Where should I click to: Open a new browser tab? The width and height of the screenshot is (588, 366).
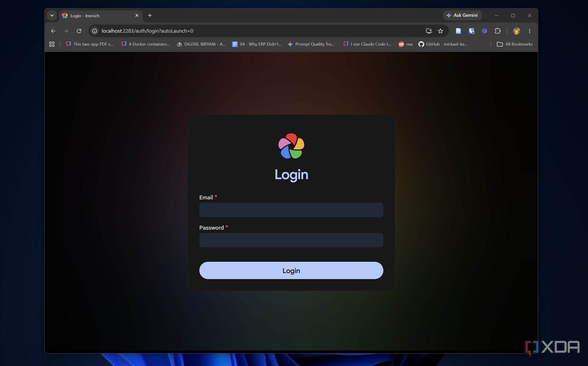[x=150, y=16]
